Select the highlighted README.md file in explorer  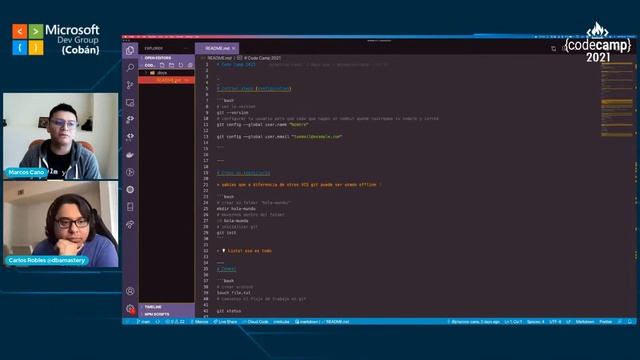(167, 80)
